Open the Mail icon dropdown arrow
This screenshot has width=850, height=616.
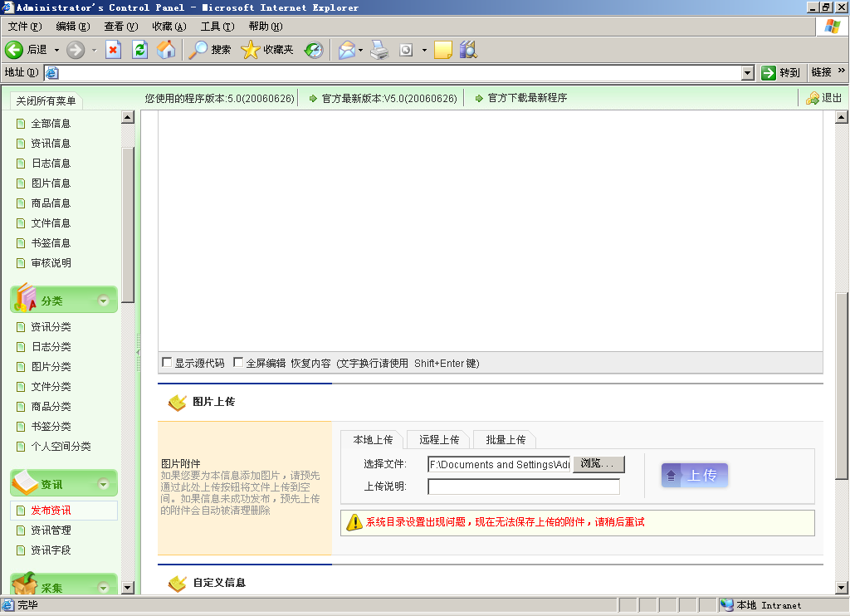360,51
